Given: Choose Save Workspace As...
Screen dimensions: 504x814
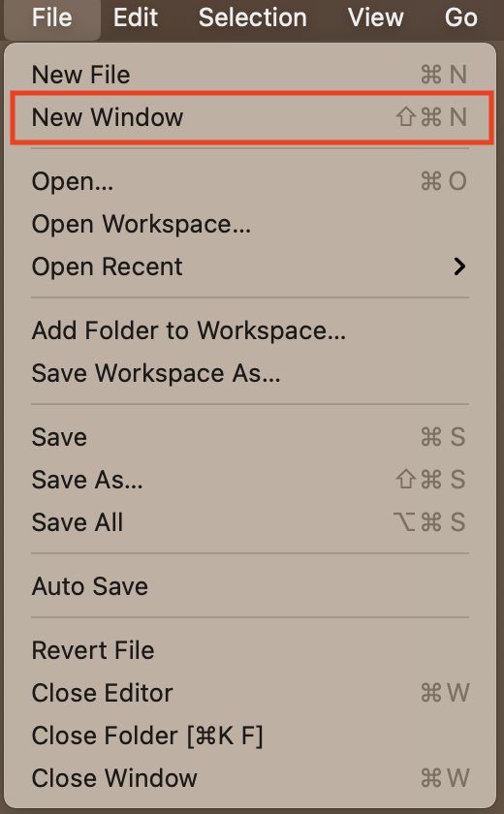Looking at the screenshot, I should 250,373.
